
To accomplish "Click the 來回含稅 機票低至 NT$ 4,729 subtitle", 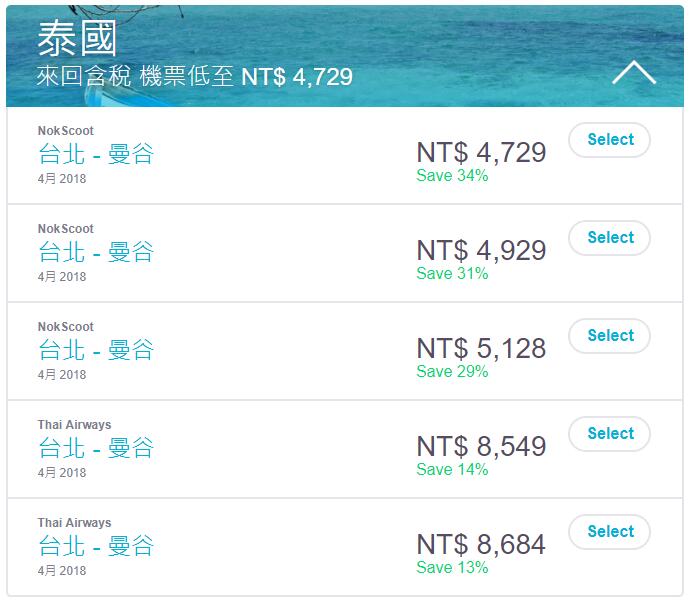I will [x=195, y=77].
